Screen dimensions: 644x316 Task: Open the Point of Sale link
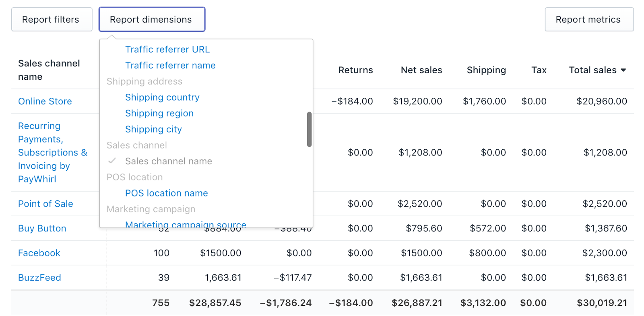coord(45,204)
